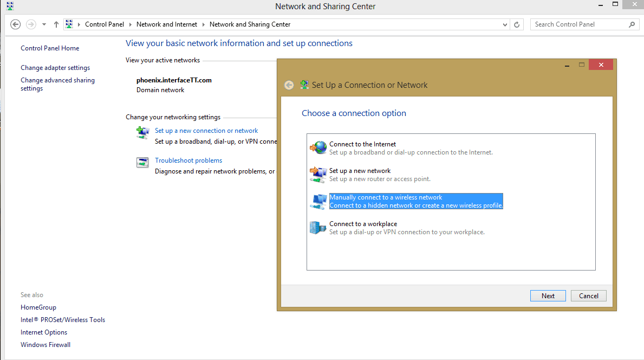Open the Windows Firewall link
This screenshot has height=360, width=644.
(45, 345)
